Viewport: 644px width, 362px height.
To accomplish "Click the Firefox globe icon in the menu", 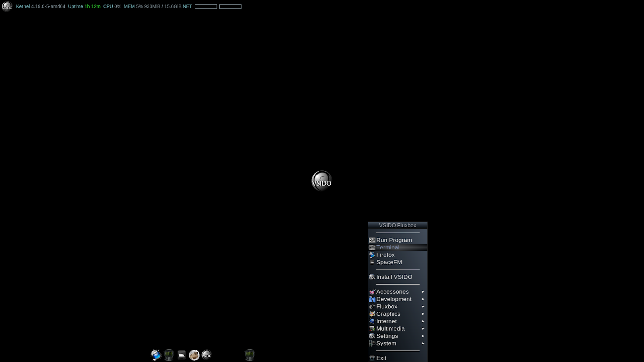I will coord(372,255).
